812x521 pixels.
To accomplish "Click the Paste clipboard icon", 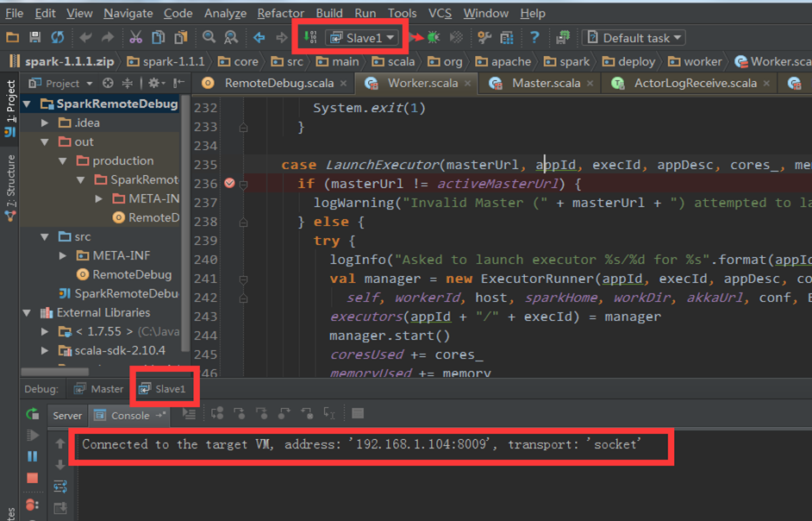I will click(x=181, y=37).
